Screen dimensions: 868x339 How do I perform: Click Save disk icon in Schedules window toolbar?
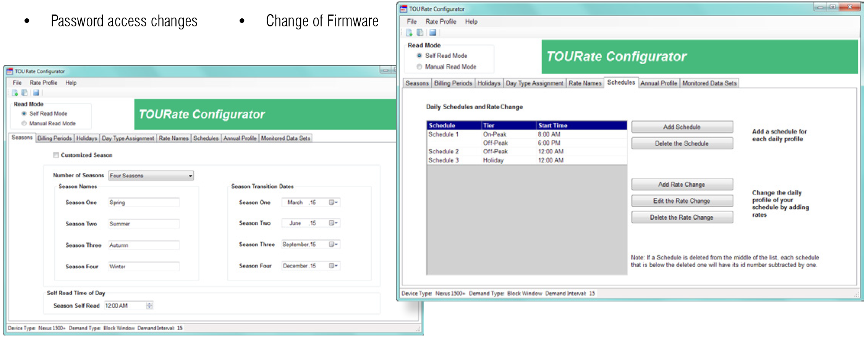(x=432, y=32)
